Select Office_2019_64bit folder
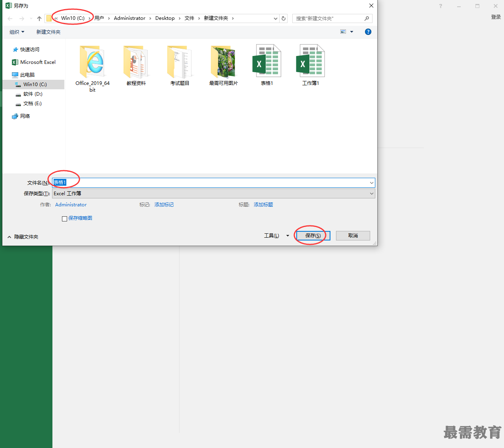 click(x=93, y=68)
